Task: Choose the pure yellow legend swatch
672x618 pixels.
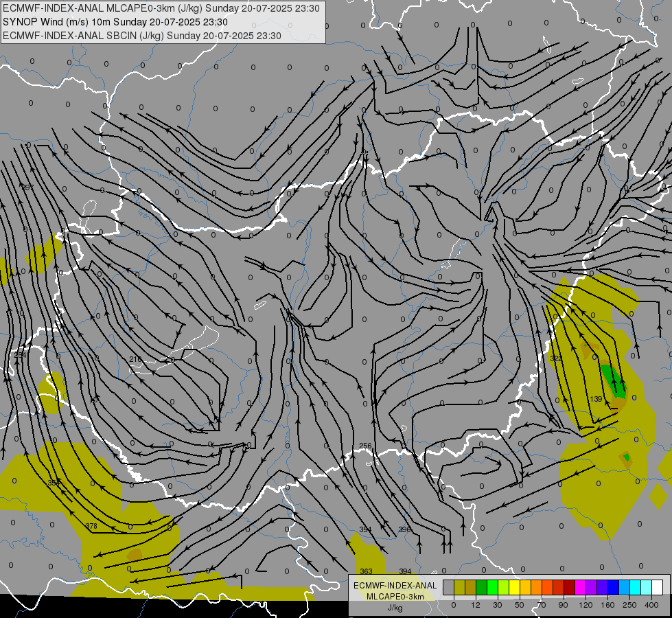Action: coord(514,587)
